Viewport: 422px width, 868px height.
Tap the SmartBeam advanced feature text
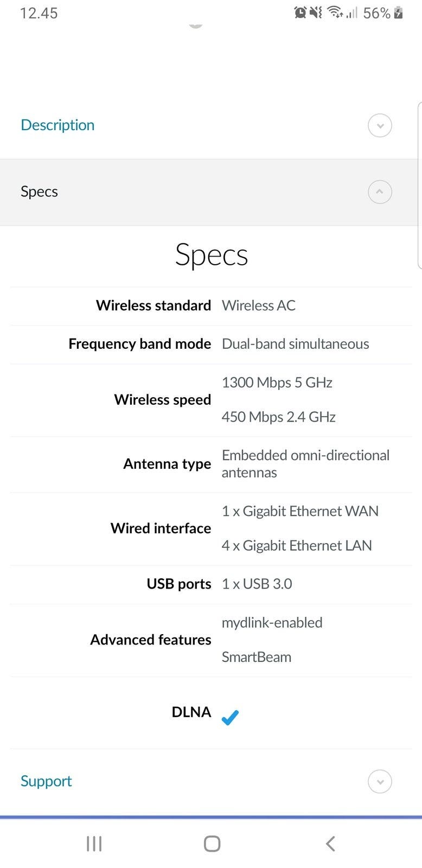257,657
